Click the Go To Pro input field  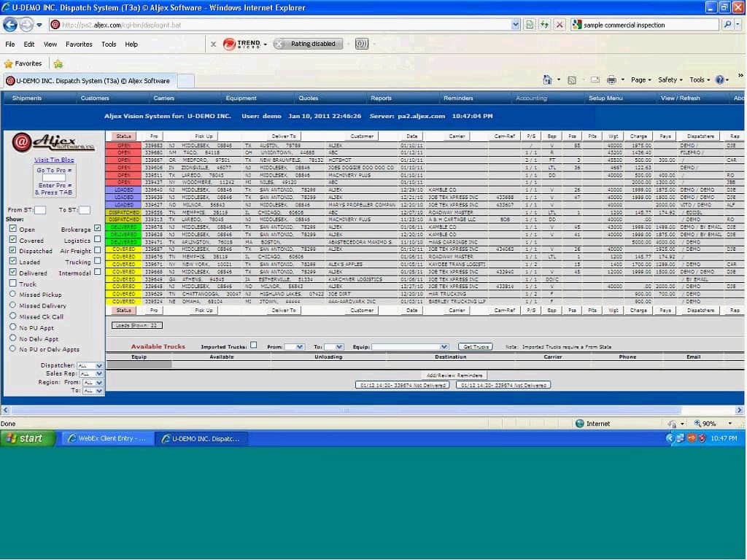tap(54, 177)
